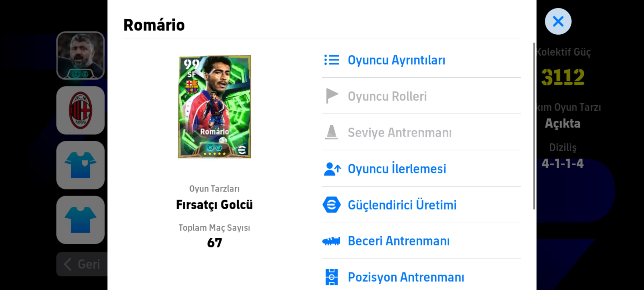The width and height of the screenshot is (644, 290).
Task: Open the kit with badge shirt icon
Action: coord(80,165)
